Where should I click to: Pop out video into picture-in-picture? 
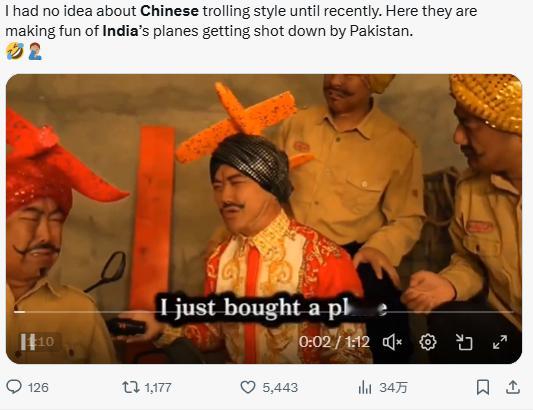[x=464, y=342]
